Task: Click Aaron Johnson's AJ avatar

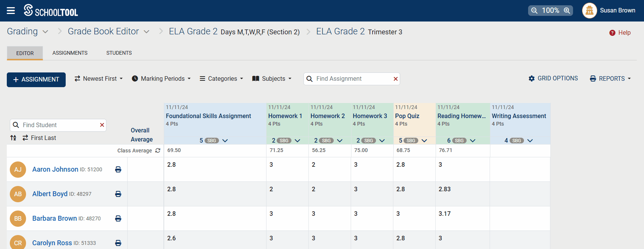Action: pos(18,169)
